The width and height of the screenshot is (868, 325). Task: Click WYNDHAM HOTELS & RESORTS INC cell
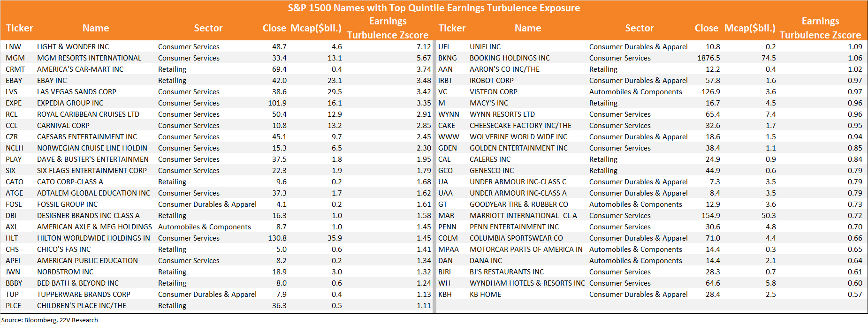[527, 283]
